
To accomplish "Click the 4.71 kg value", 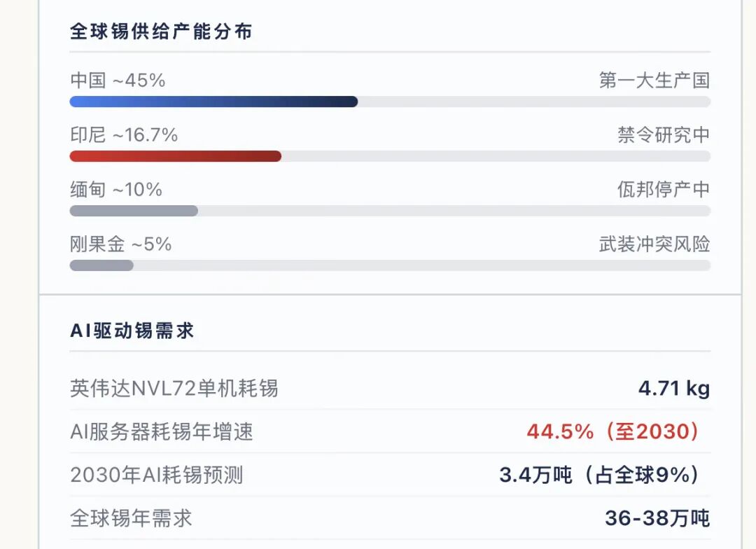I will click(x=673, y=388).
